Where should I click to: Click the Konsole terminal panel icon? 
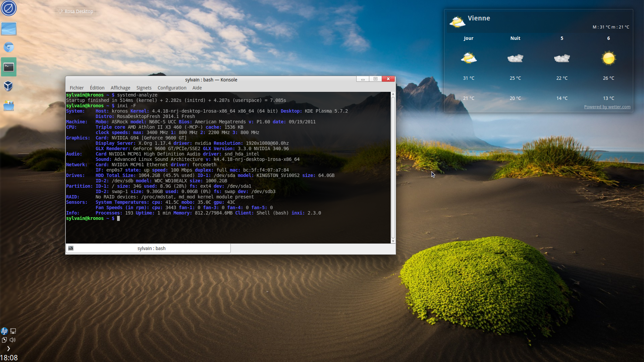tap(9, 67)
